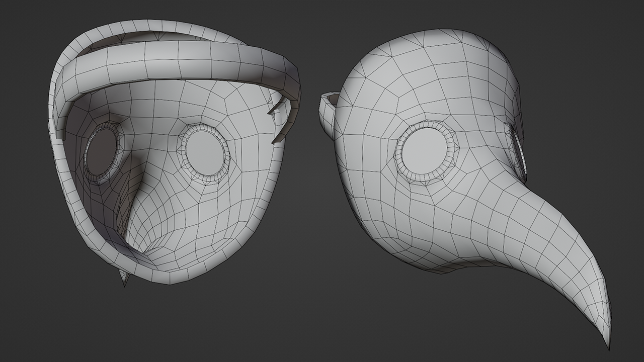Click the small beak tip poking below the left mask
Image resolution: width=644 pixels, height=362 pixels.
123,278
